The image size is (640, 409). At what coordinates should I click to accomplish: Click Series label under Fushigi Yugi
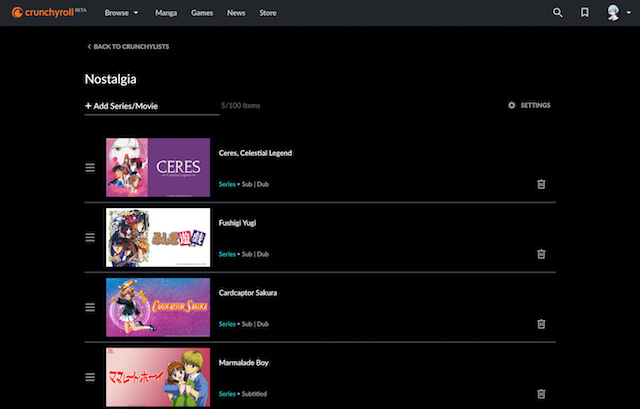pyautogui.click(x=227, y=254)
